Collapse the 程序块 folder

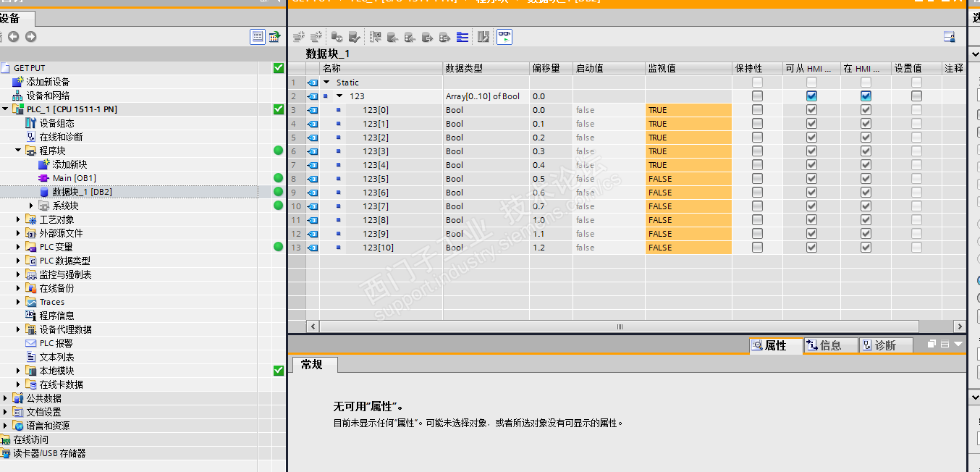point(19,151)
